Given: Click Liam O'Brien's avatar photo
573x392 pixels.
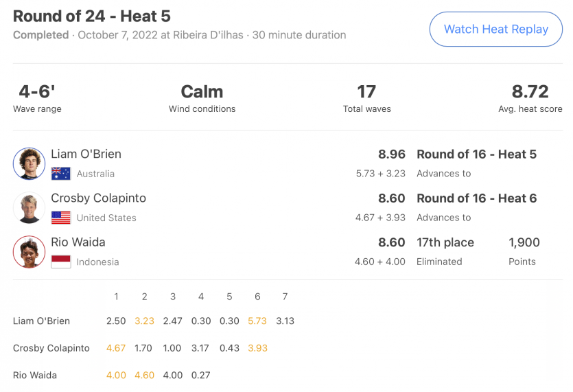Looking at the screenshot, I should point(29,163).
